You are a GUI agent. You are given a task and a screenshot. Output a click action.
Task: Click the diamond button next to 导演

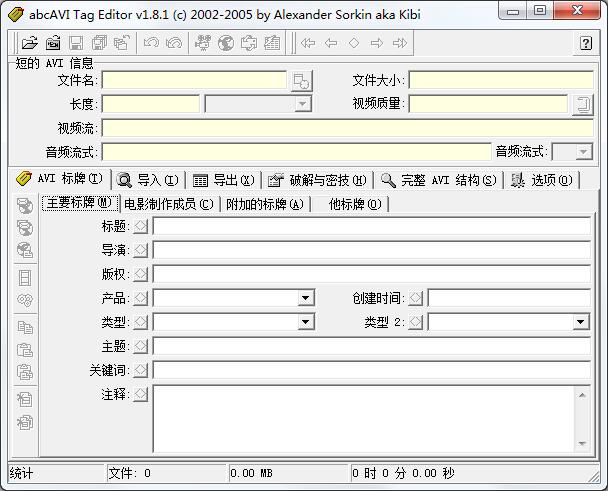(x=141, y=250)
